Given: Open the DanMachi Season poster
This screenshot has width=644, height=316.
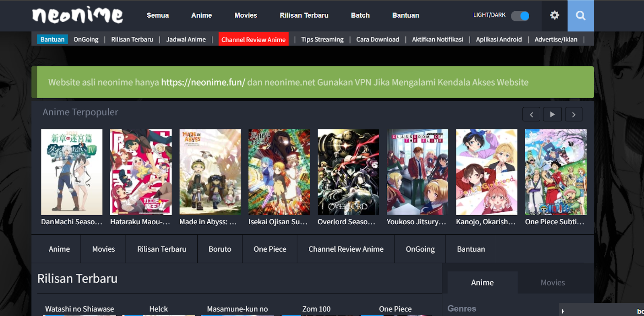Looking at the screenshot, I should click(x=72, y=172).
